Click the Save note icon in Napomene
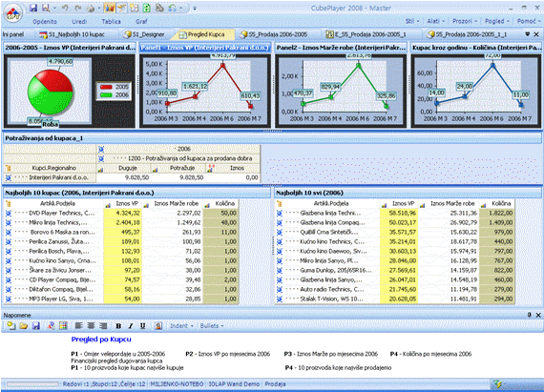Image resolution: width=544 pixels, height=392 pixels. coord(36,325)
